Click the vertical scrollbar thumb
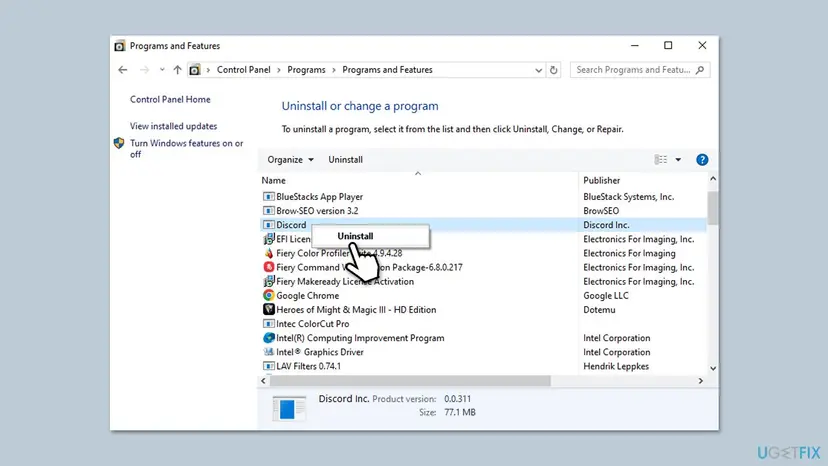This screenshot has width=828, height=466. point(713,208)
